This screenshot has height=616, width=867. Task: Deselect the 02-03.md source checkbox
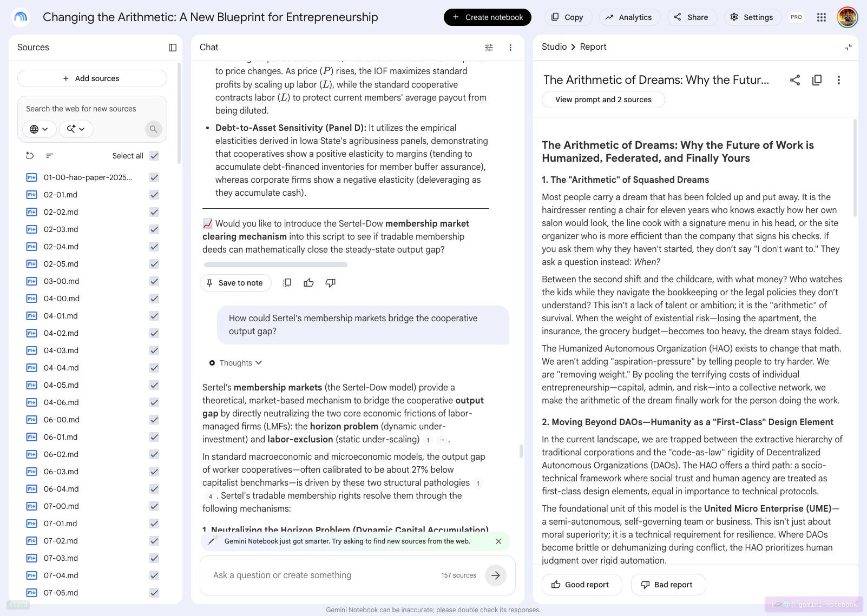point(154,229)
